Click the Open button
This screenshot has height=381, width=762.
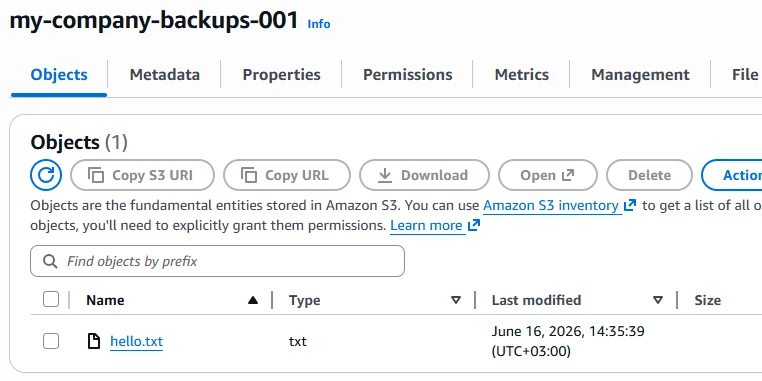click(x=548, y=175)
